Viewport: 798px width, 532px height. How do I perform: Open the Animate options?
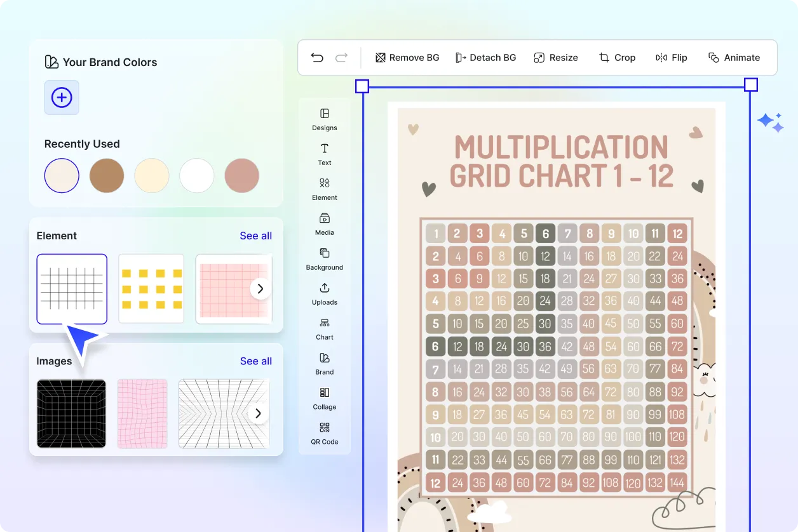(734, 58)
